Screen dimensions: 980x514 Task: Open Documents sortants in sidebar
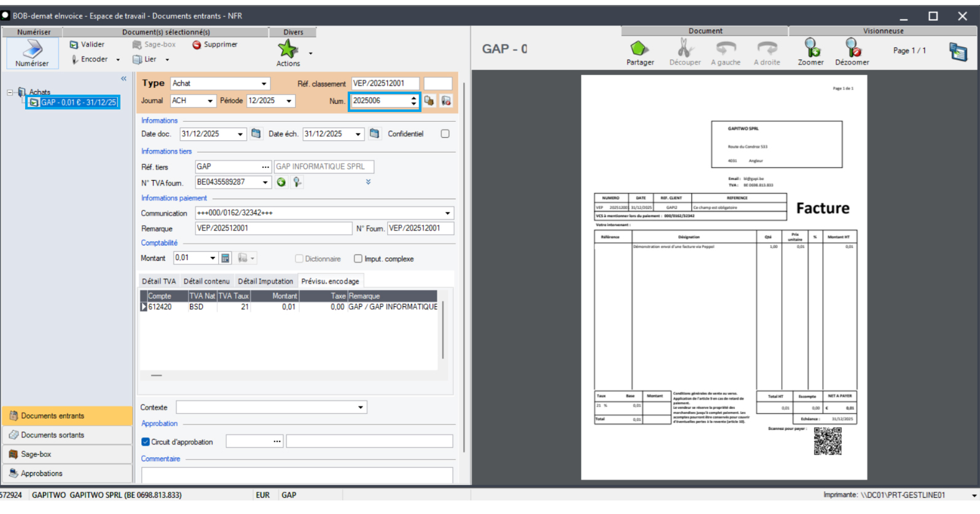click(x=53, y=435)
